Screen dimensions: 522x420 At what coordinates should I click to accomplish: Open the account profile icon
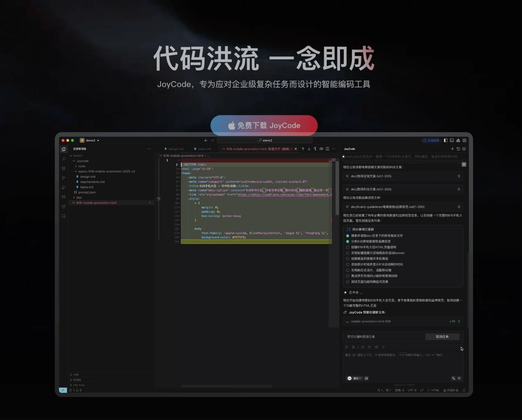[464, 141]
